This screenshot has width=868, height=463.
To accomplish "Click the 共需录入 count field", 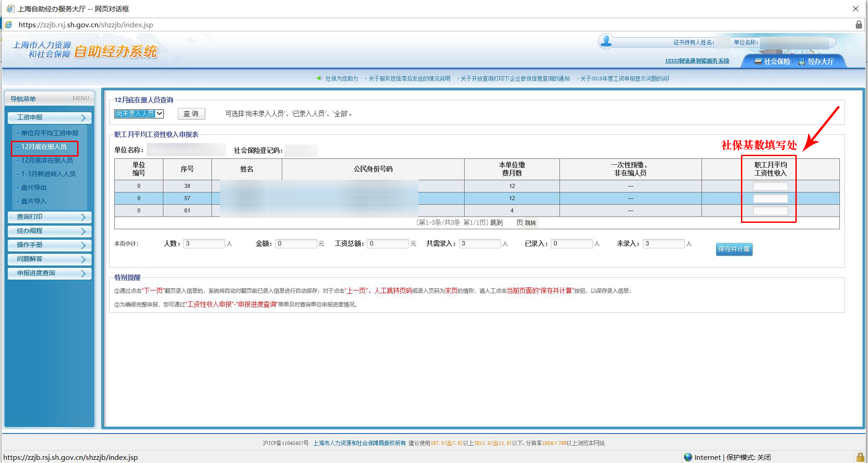I will tap(480, 244).
